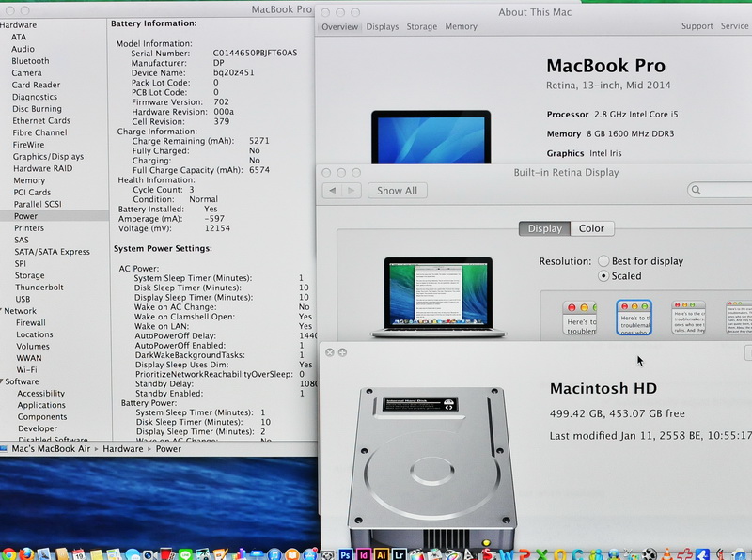Open the App Store Dock icon
This screenshot has width=752, height=560.
310,554
